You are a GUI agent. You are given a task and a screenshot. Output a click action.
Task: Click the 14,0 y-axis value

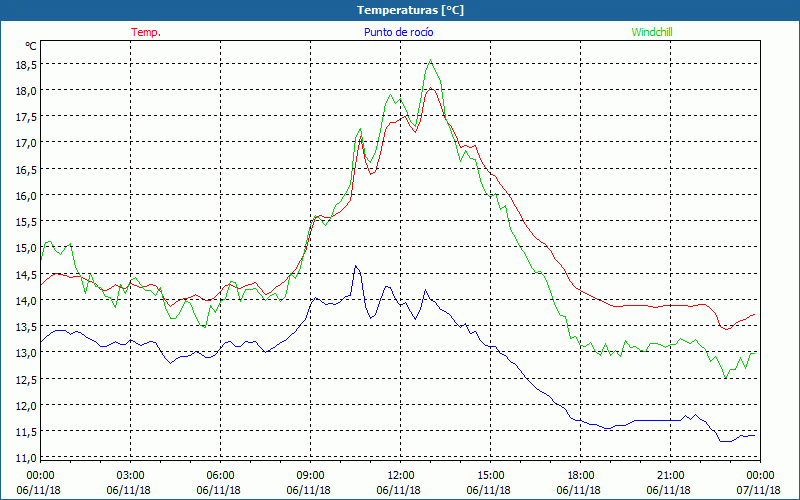pos(26,300)
